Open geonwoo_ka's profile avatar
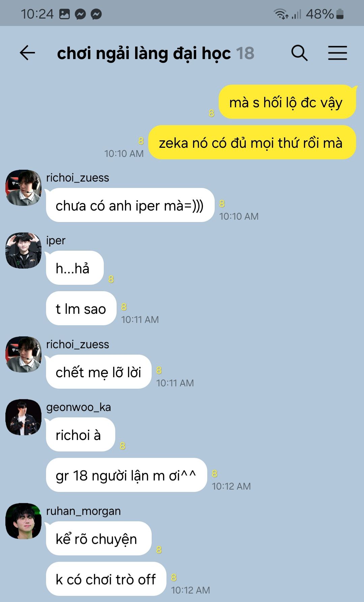Viewport: 364px width, 602px height. point(24,417)
